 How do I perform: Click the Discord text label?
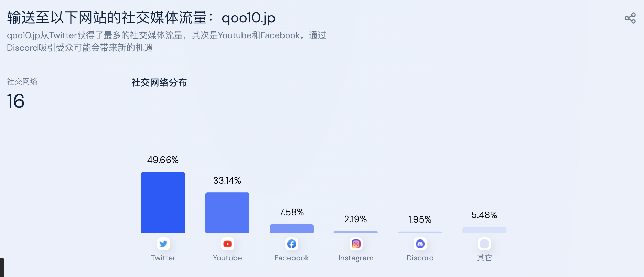pyautogui.click(x=420, y=258)
